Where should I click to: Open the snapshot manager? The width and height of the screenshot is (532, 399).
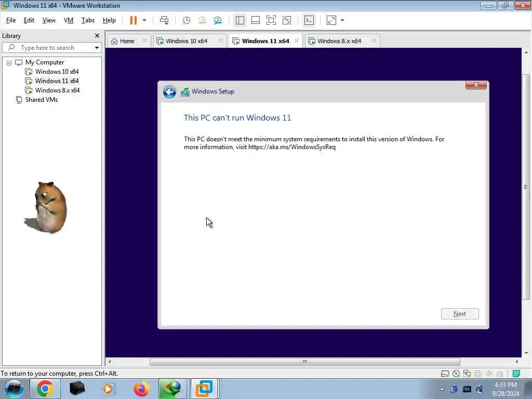pyautogui.click(x=218, y=20)
